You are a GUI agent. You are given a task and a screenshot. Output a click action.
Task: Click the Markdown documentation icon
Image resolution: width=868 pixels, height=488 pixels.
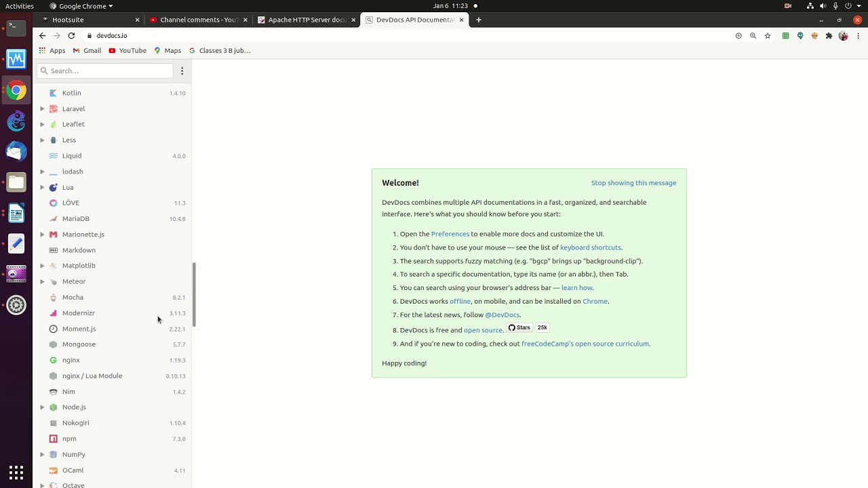tap(54, 250)
